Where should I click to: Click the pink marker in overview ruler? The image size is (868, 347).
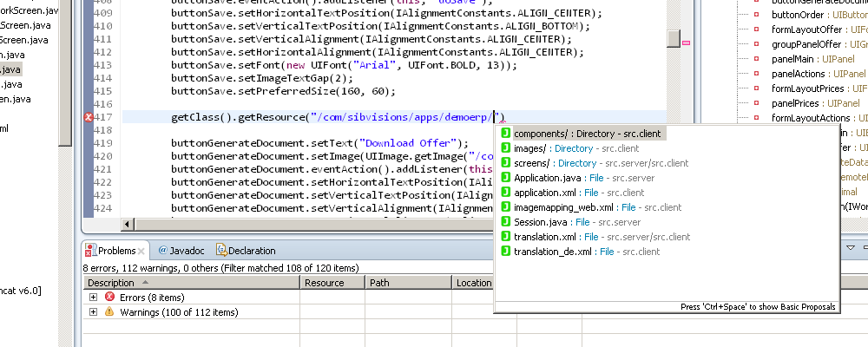pos(686,43)
